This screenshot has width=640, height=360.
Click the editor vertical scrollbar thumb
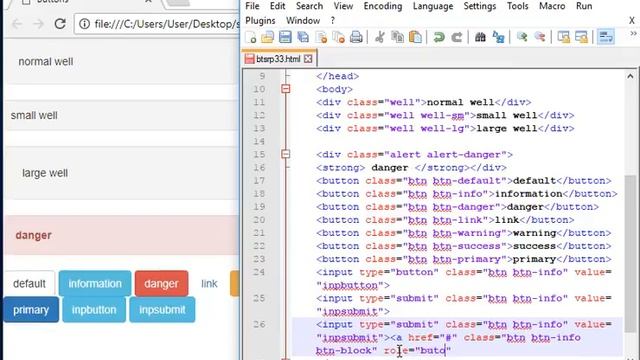(630, 253)
